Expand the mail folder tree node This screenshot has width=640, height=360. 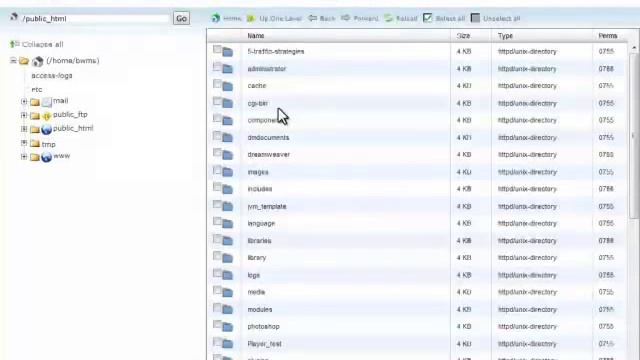pos(24,101)
